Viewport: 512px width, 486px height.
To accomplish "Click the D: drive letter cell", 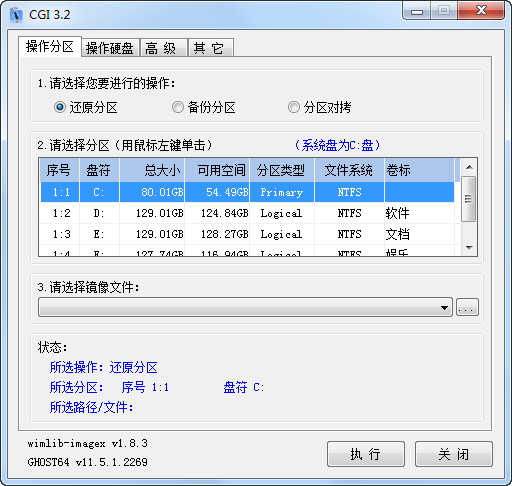I will (x=99, y=213).
